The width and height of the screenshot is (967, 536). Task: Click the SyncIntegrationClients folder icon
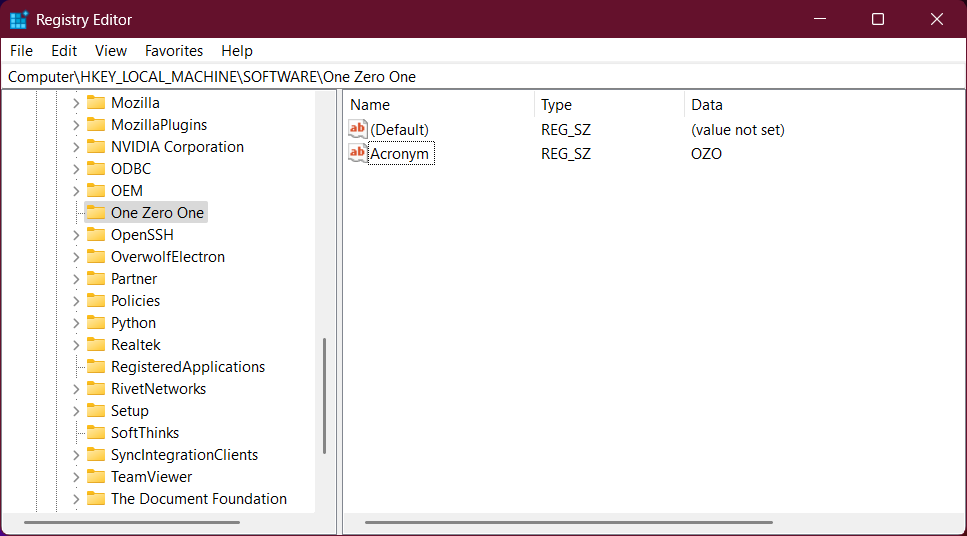(96, 455)
